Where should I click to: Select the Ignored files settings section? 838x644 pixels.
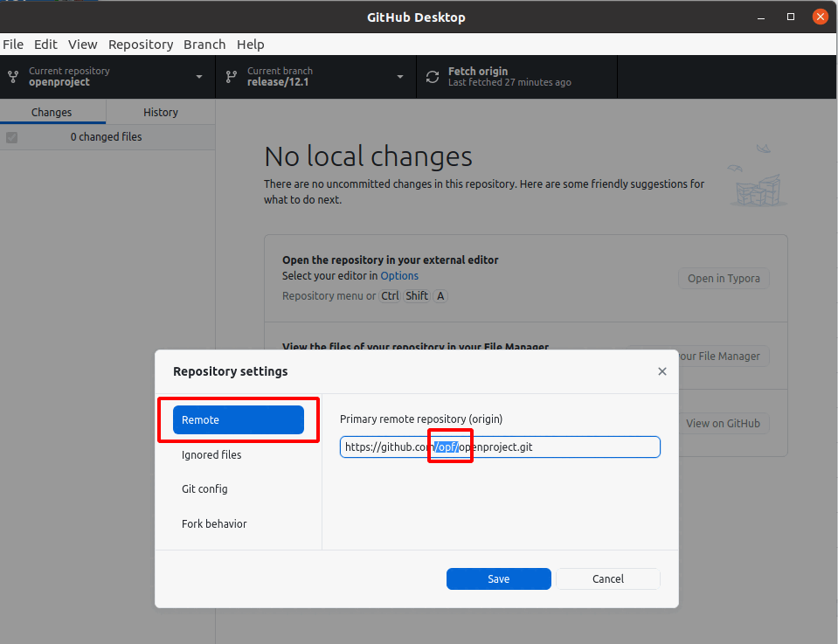pos(211,454)
